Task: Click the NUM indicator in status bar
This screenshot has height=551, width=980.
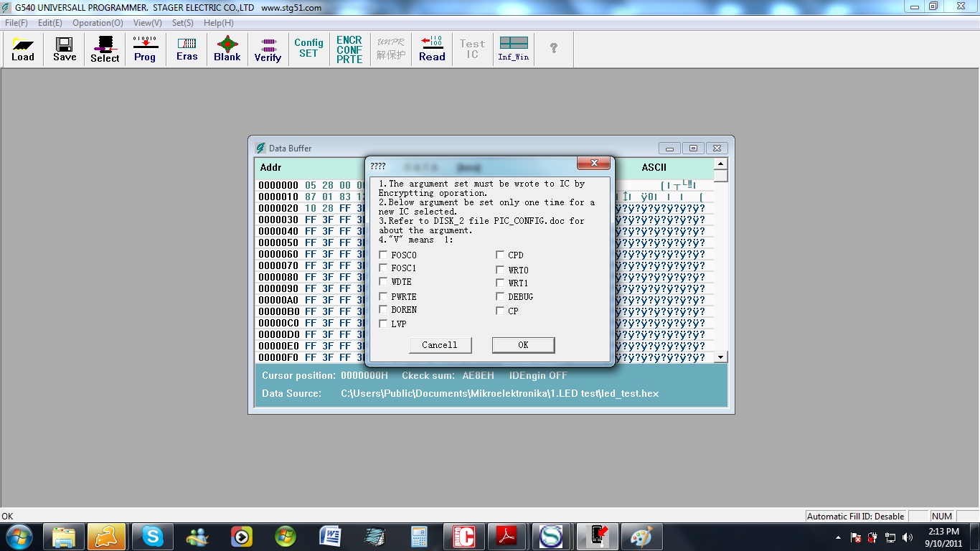Action: [941, 517]
